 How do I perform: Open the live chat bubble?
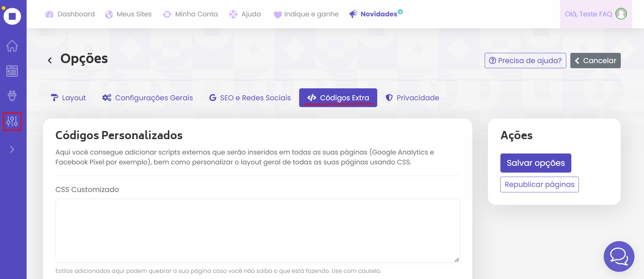click(619, 256)
